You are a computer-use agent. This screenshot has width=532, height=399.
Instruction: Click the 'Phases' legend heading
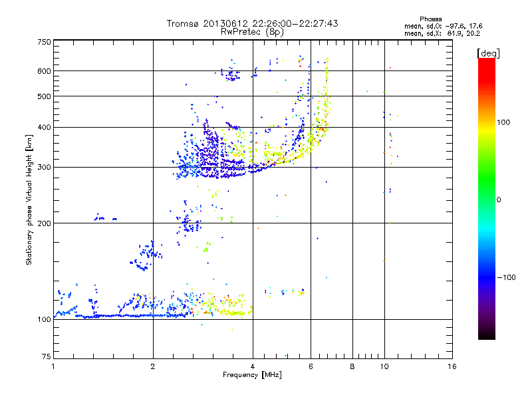pos(431,19)
